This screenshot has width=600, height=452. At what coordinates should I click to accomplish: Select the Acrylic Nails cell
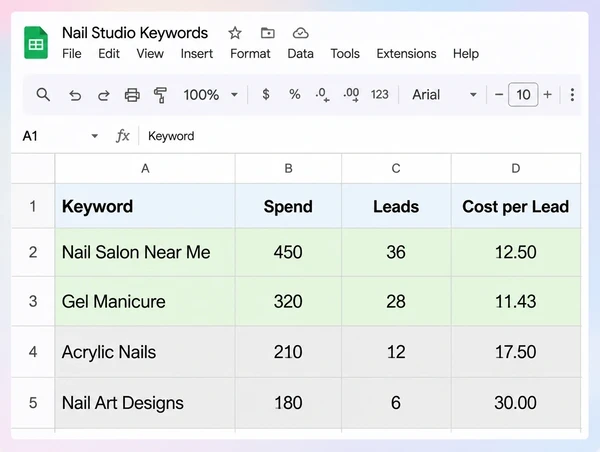coord(145,352)
